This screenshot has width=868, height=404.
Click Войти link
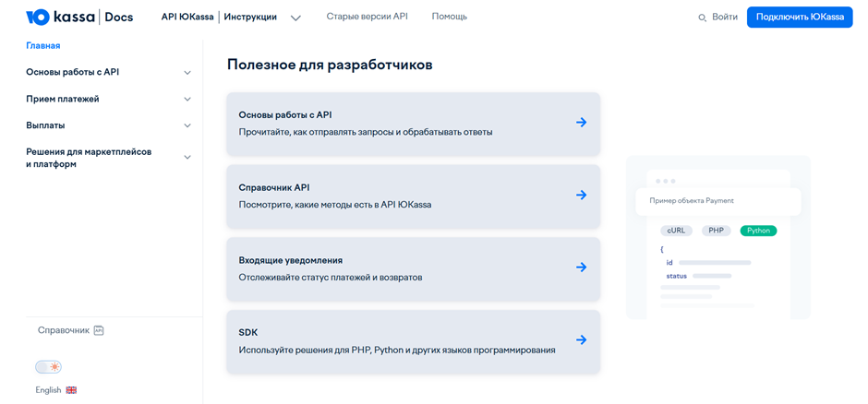(725, 18)
